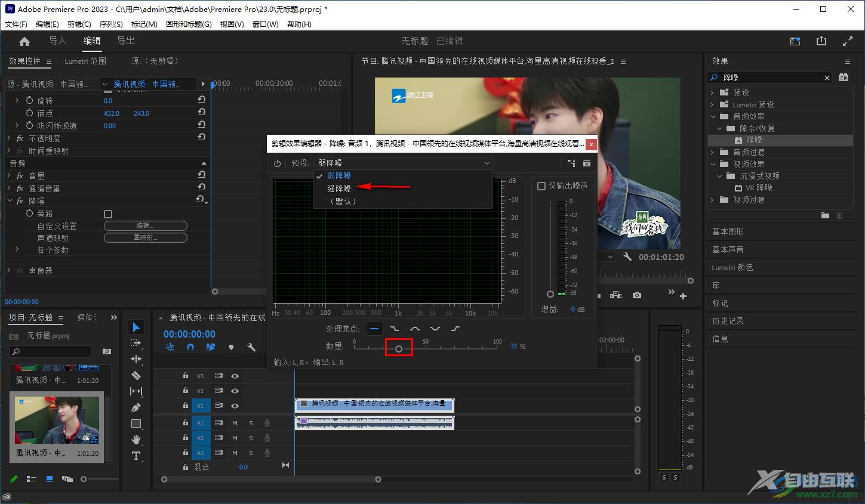Open the workspaces icon at top right
This screenshot has height=504, width=865.
point(795,41)
